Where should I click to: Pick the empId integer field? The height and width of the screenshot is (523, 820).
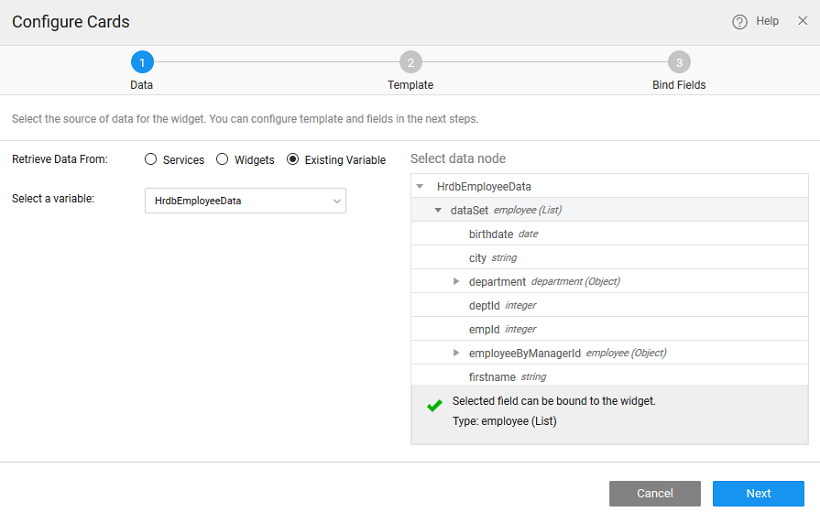coord(484,329)
